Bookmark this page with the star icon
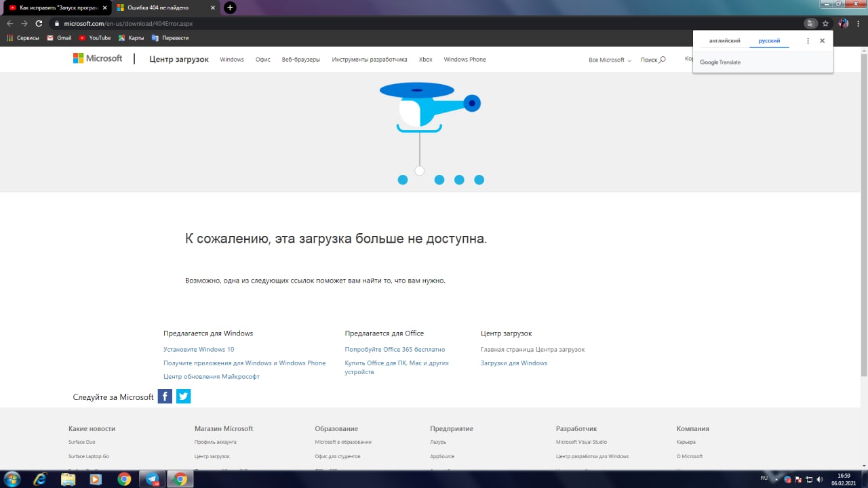 pyautogui.click(x=825, y=23)
